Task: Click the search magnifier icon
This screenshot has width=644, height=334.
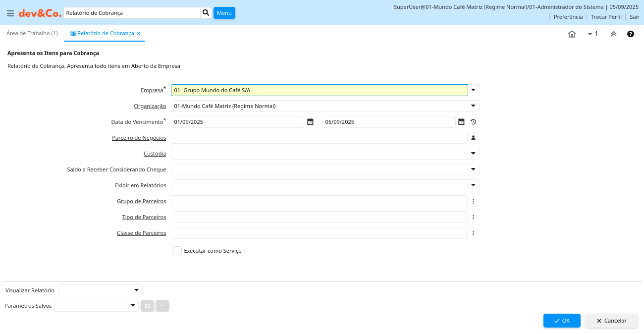Action: 206,13
